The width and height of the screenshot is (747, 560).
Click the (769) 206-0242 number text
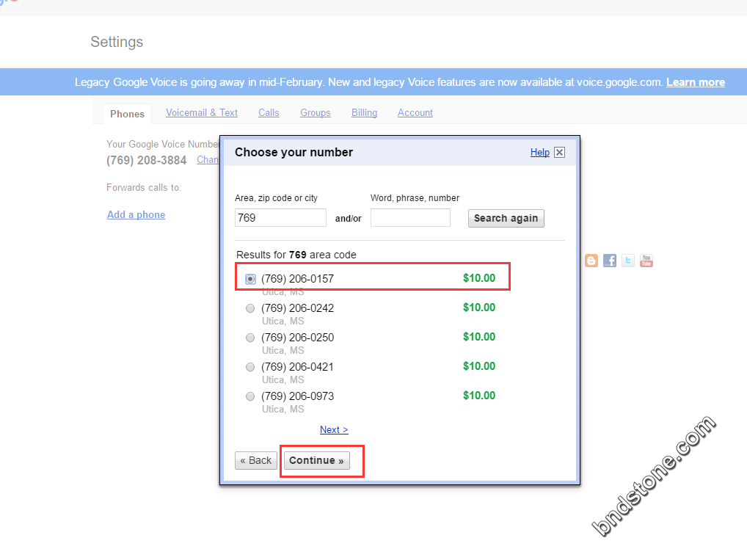298,308
